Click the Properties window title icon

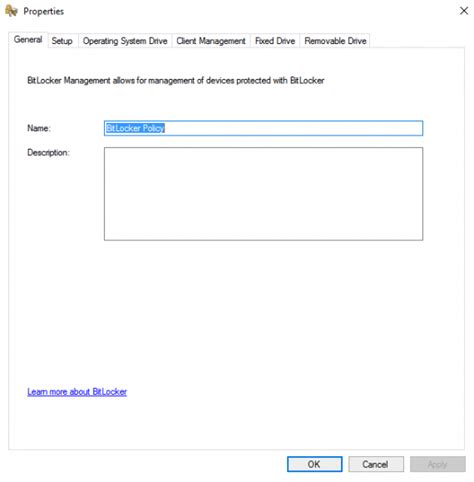coord(11,11)
